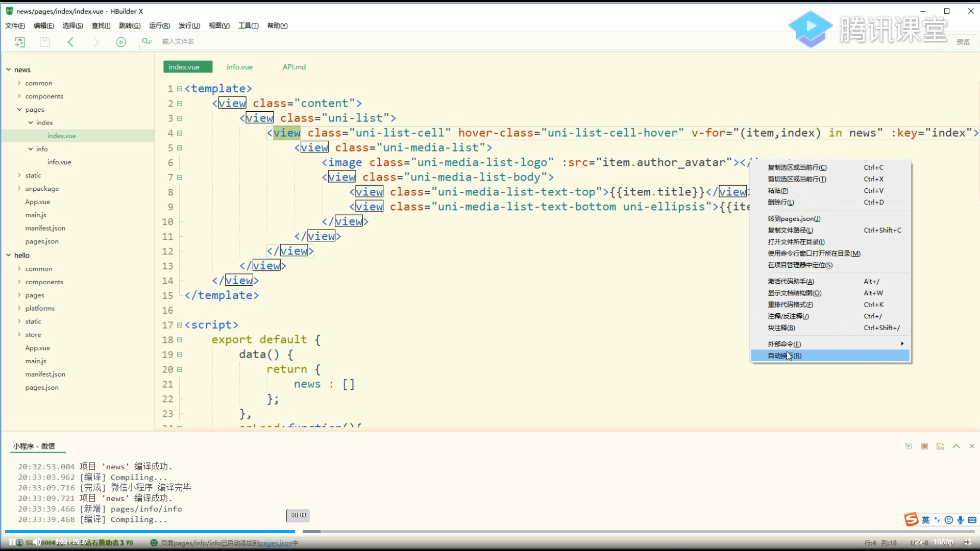Image resolution: width=980 pixels, height=551 pixels.
Task: Select 转到pages.json context menu item
Action: coord(794,218)
